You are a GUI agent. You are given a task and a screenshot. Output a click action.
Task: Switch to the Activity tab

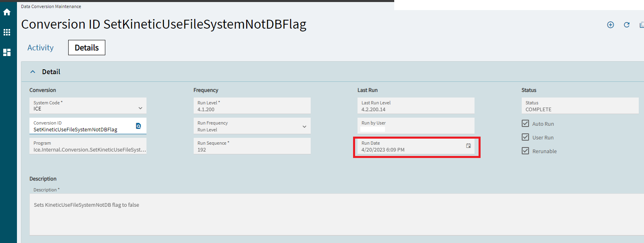(x=40, y=48)
